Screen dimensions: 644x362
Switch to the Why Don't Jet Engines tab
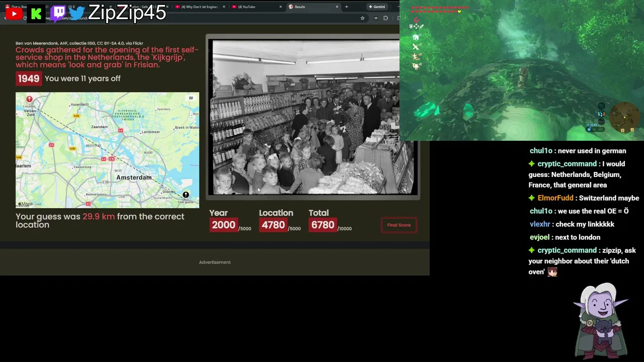(199, 7)
